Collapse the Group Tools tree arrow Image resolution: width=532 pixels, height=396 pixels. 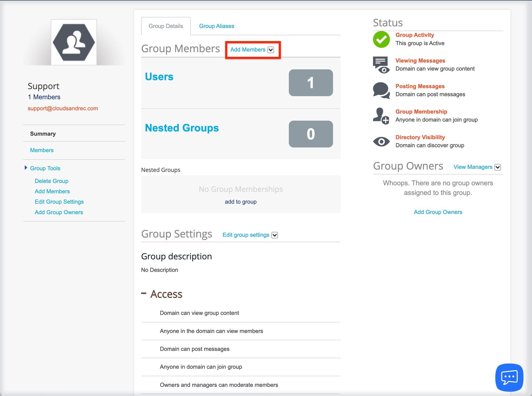click(26, 168)
